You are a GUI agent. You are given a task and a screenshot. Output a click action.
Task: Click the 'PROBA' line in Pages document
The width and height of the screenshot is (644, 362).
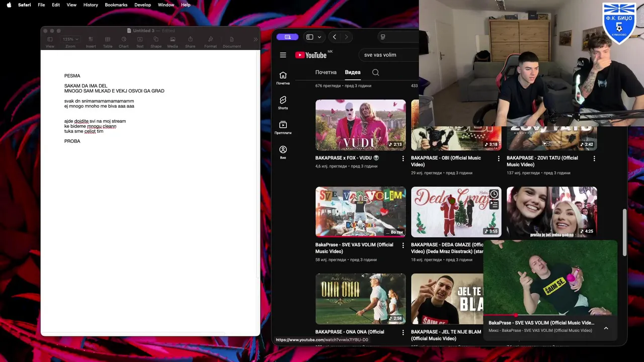(x=72, y=141)
